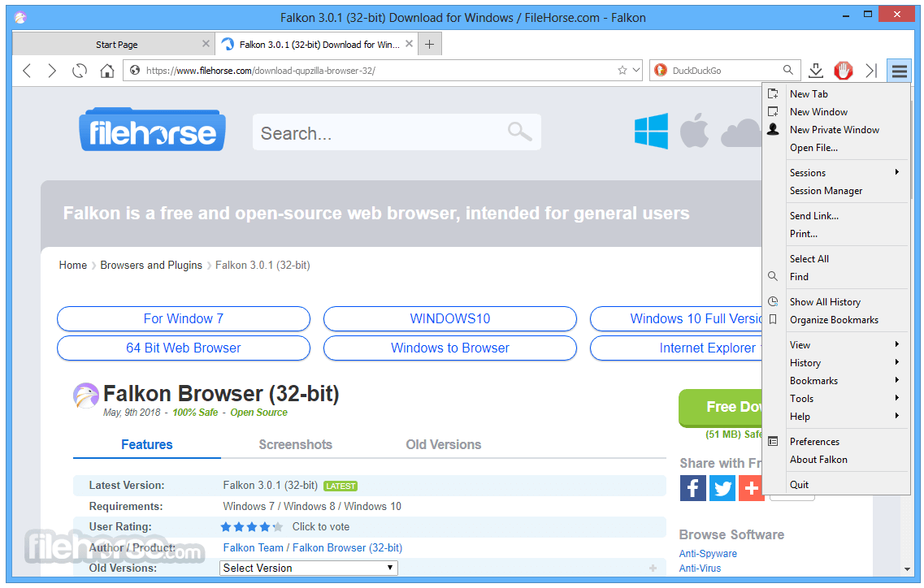
Task: Go forward with the forward arrow
Action: coord(53,71)
